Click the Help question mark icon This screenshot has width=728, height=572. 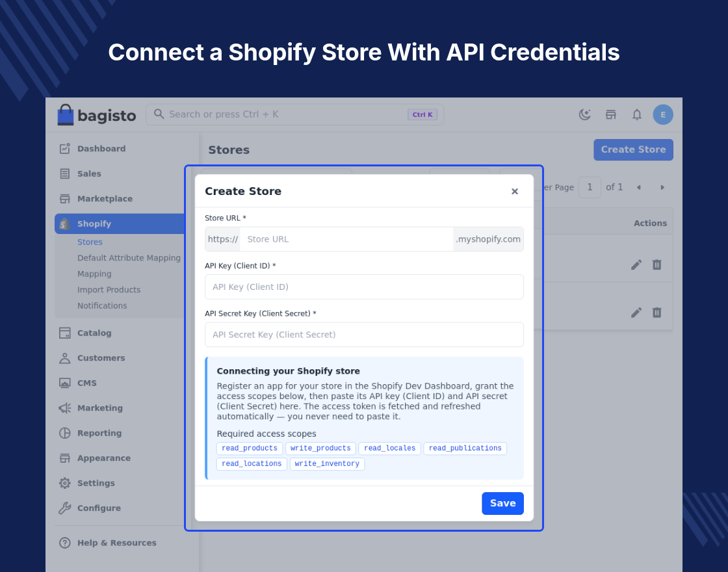[64, 543]
